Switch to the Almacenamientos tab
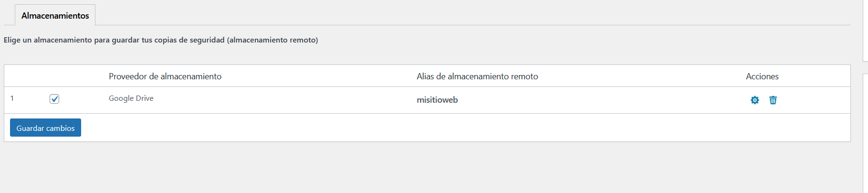The image size is (868, 193). click(x=55, y=15)
